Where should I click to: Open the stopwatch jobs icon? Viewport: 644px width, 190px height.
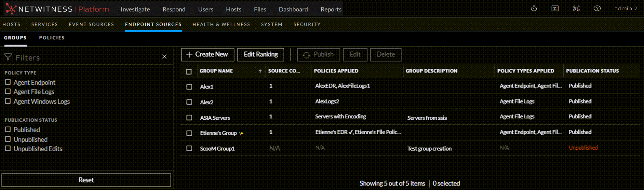(x=534, y=8)
